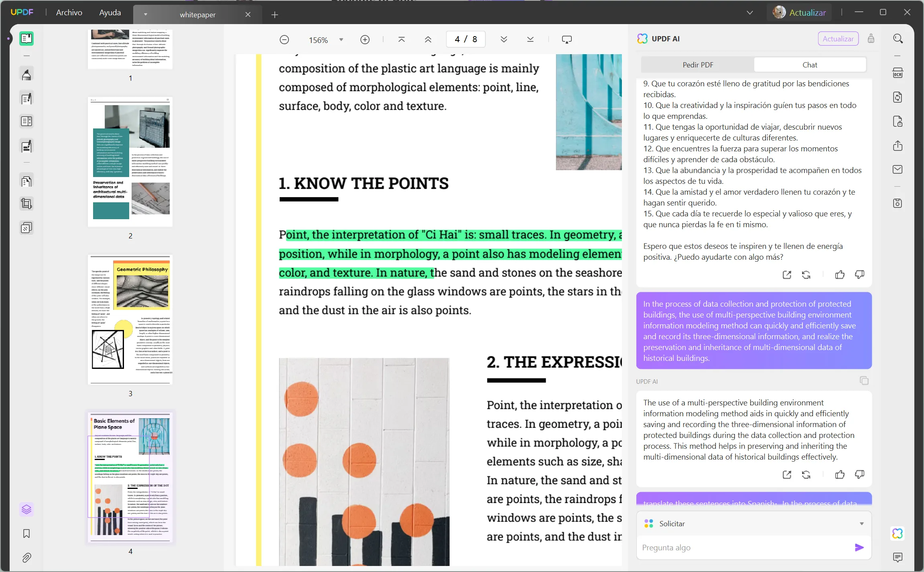The image size is (924, 572).
Task: Open the Protect PDF lock tool
Action: 898,121
